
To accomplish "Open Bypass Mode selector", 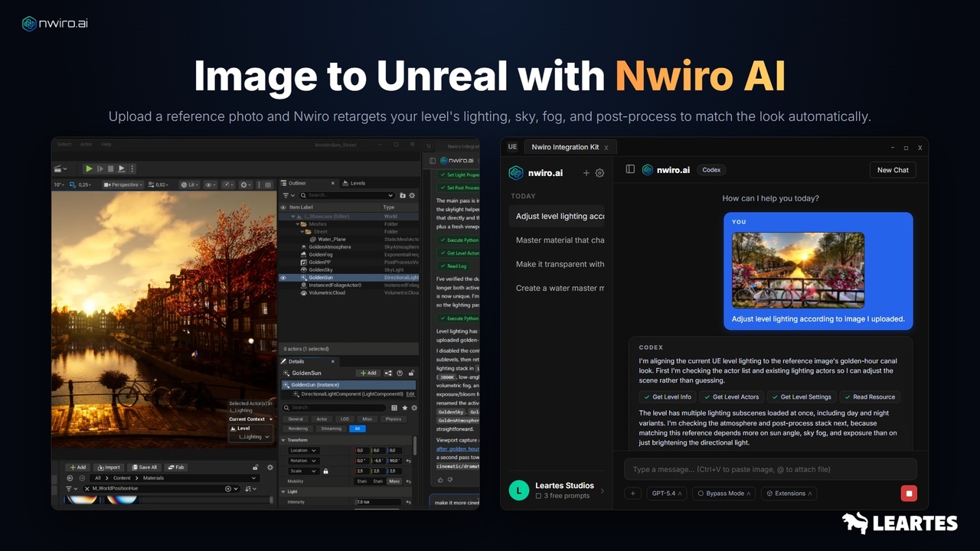I will point(724,494).
